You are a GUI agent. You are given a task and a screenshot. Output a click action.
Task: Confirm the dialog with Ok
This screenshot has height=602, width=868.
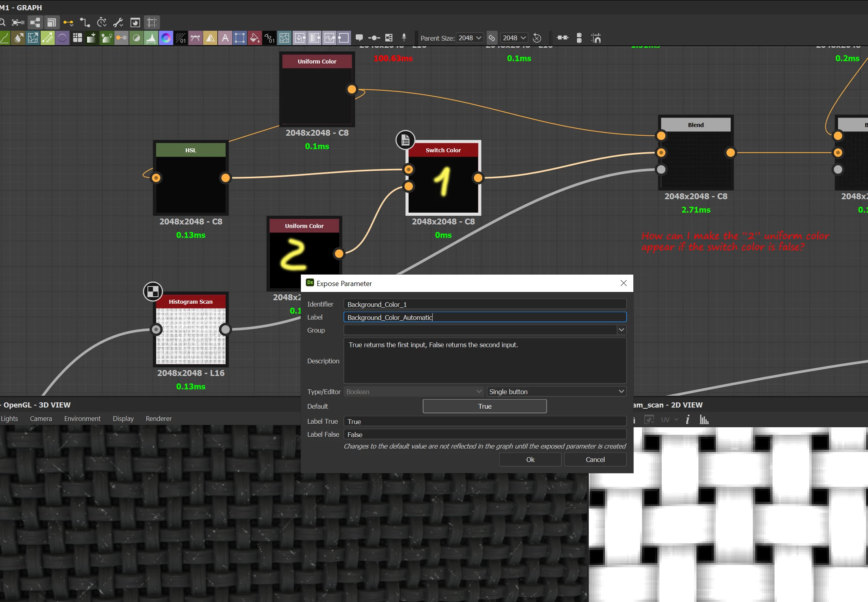(x=530, y=460)
